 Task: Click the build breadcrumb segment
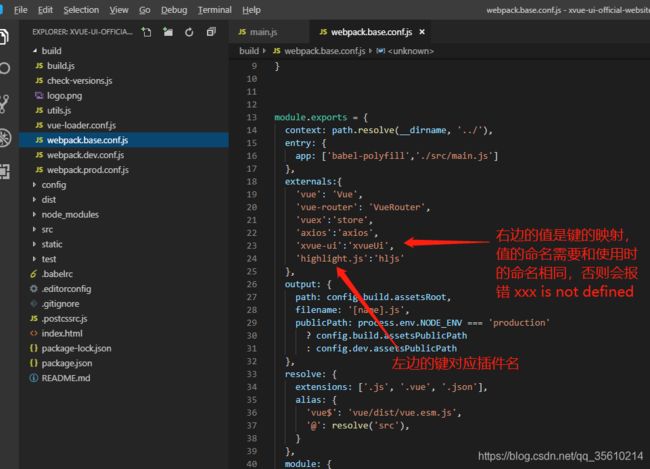[249, 51]
